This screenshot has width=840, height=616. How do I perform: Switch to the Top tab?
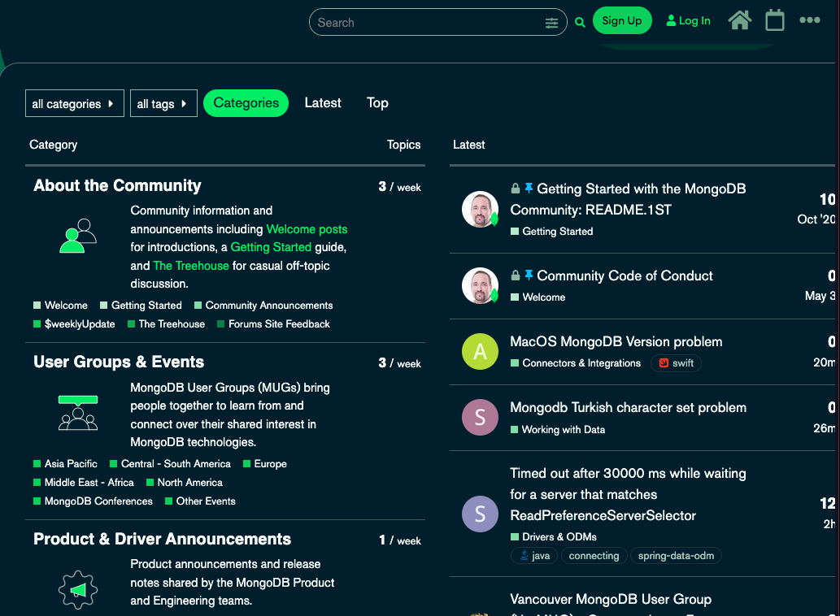(377, 102)
